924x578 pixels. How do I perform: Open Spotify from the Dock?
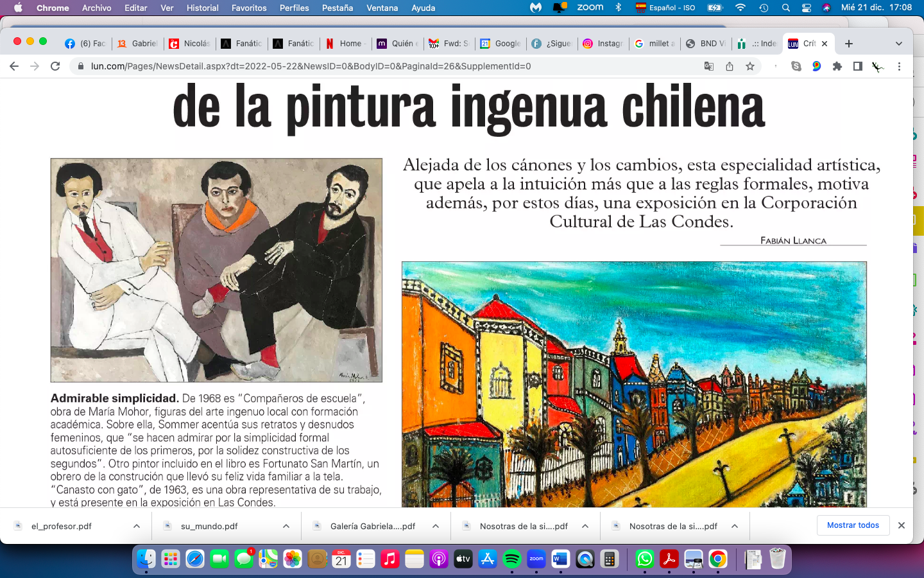(511, 559)
